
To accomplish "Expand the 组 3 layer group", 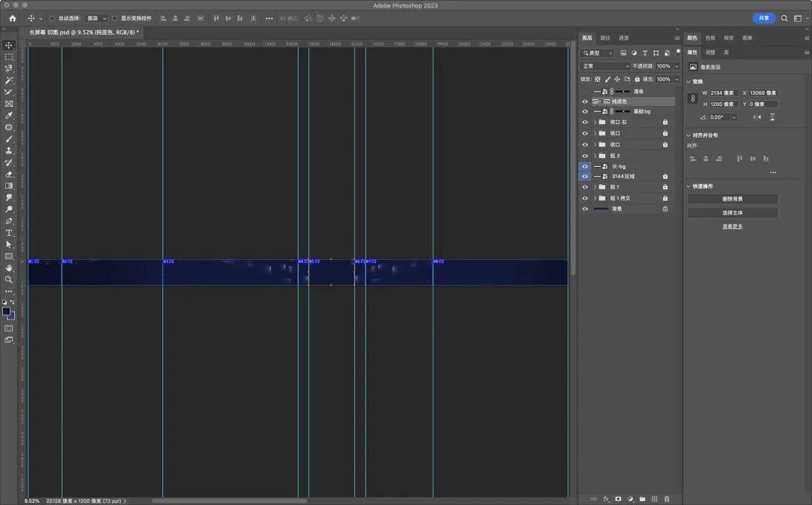I will (595, 156).
